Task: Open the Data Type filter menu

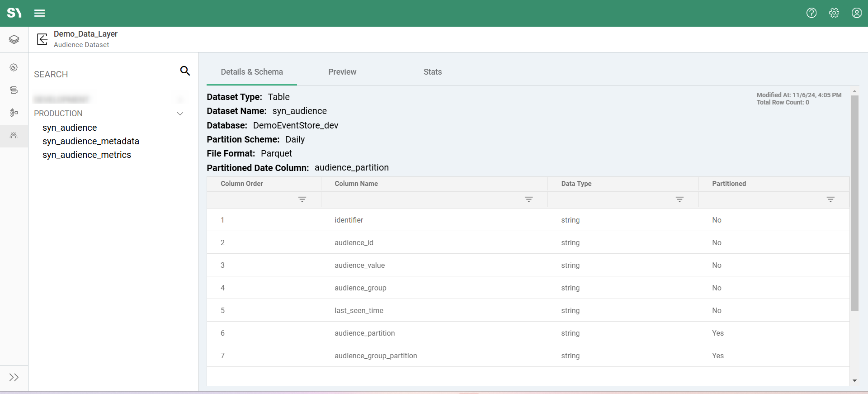Action: (x=679, y=199)
